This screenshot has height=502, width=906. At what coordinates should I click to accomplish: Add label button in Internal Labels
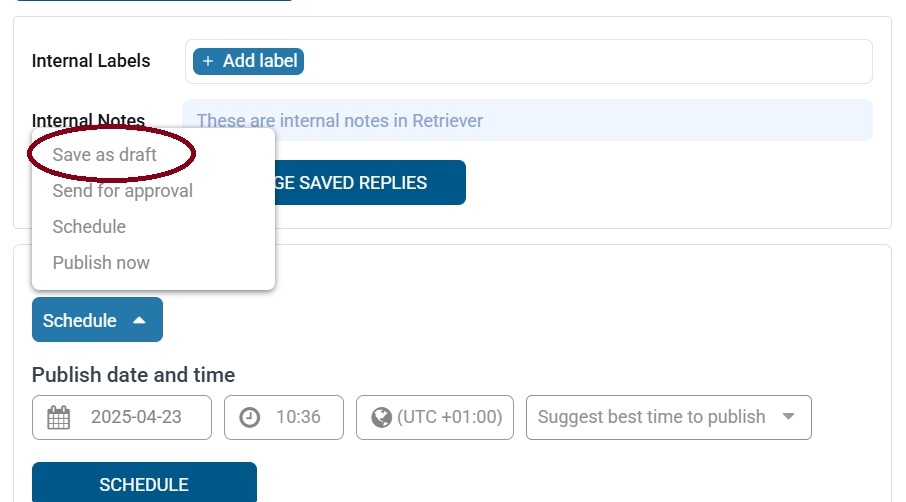248,61
